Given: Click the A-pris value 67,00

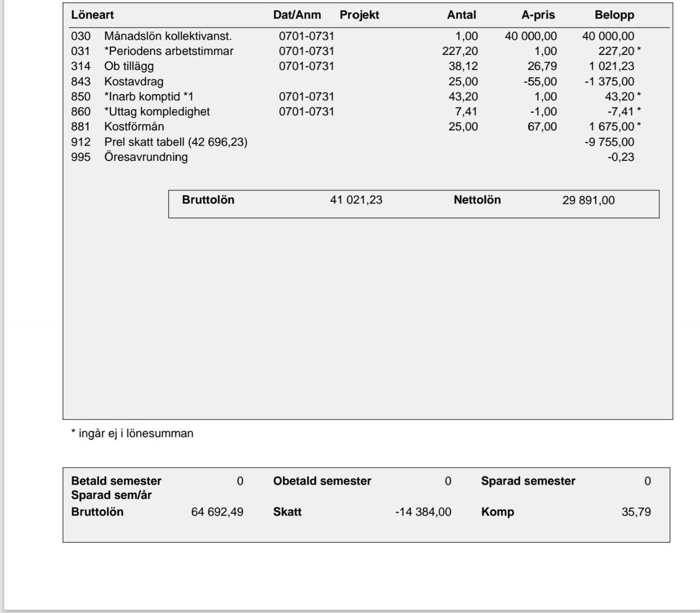Looking at the screenshot, I should pyautogui.click(x=542, y=127).
